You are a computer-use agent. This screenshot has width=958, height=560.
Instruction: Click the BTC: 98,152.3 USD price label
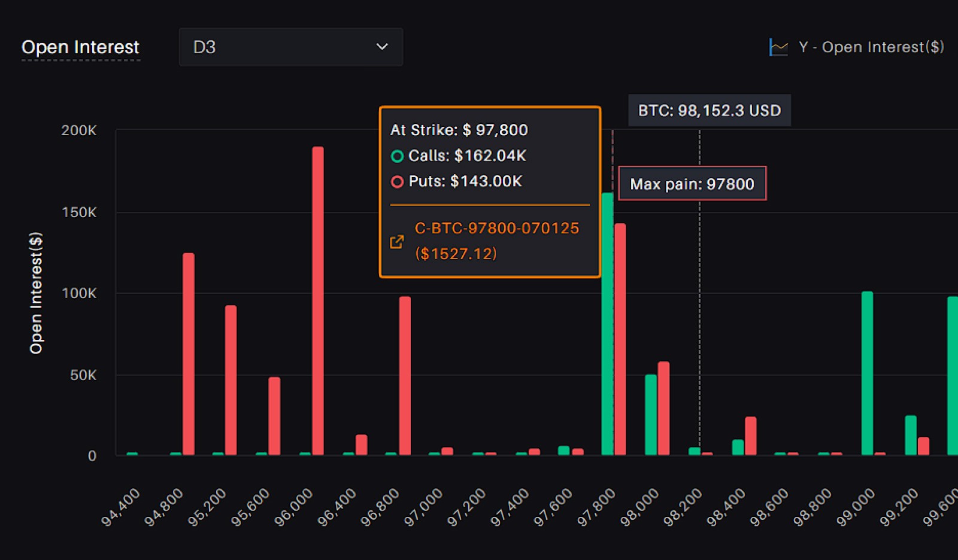tap(710, 110)
